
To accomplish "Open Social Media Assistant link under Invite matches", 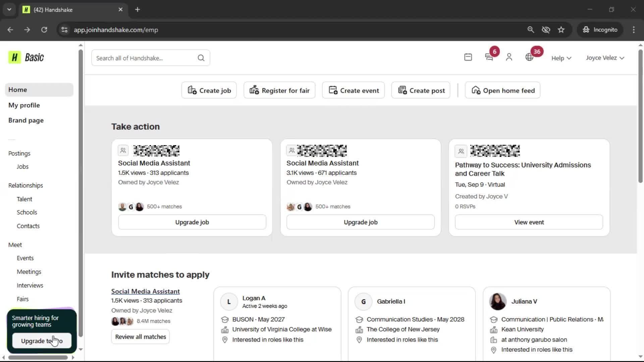I will [x=145, y=291].
